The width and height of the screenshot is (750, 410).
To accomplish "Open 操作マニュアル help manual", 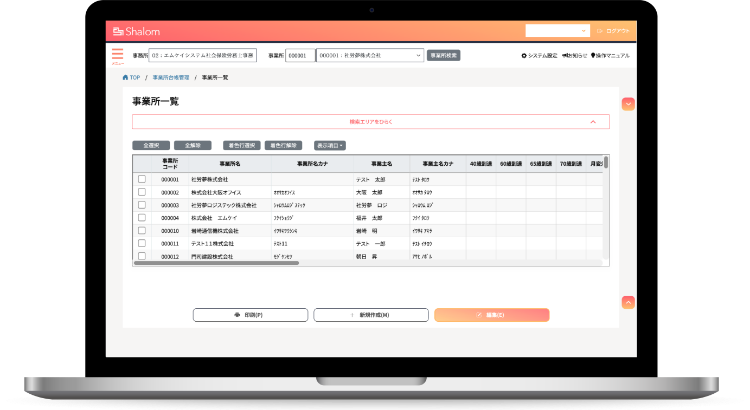I will pos(610,55).
